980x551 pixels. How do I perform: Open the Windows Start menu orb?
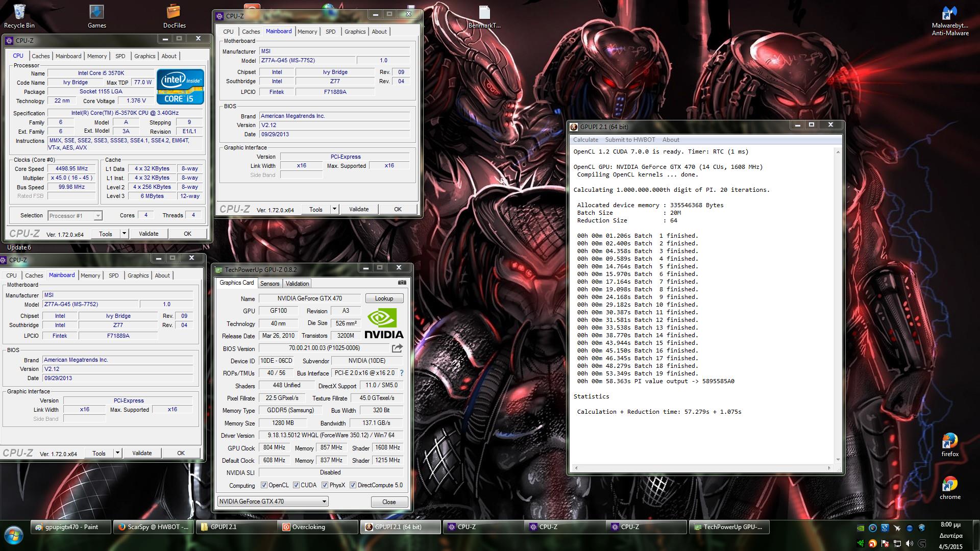tap(14, 535)
